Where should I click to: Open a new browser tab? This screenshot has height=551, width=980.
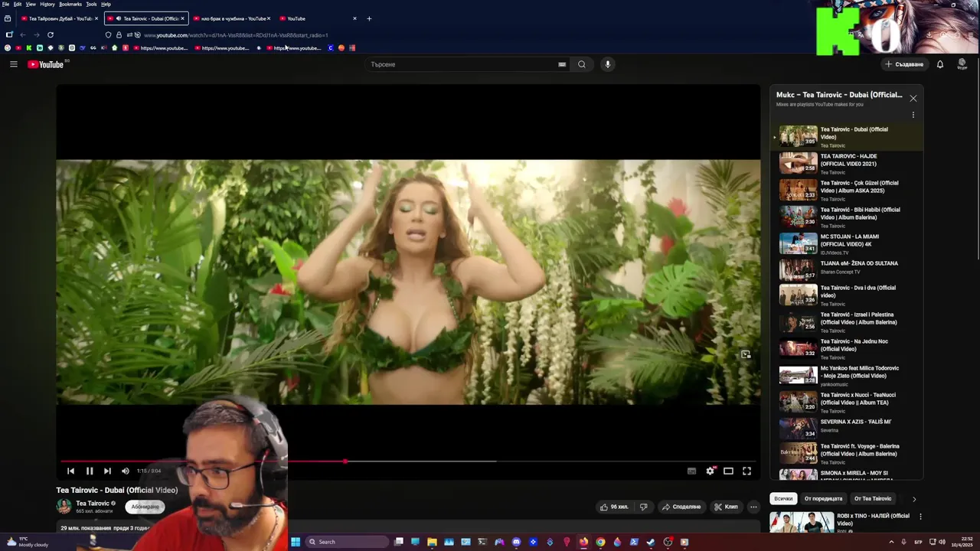(x=369, y=18)
